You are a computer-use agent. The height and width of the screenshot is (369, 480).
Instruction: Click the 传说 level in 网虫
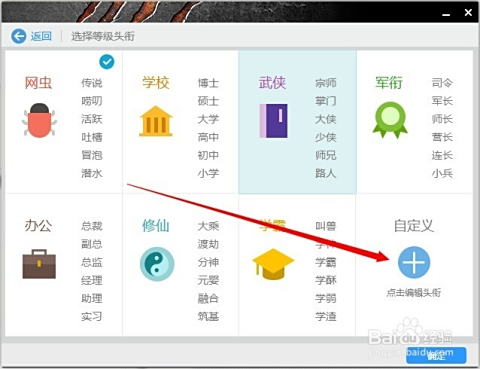(x=92, y=83)
